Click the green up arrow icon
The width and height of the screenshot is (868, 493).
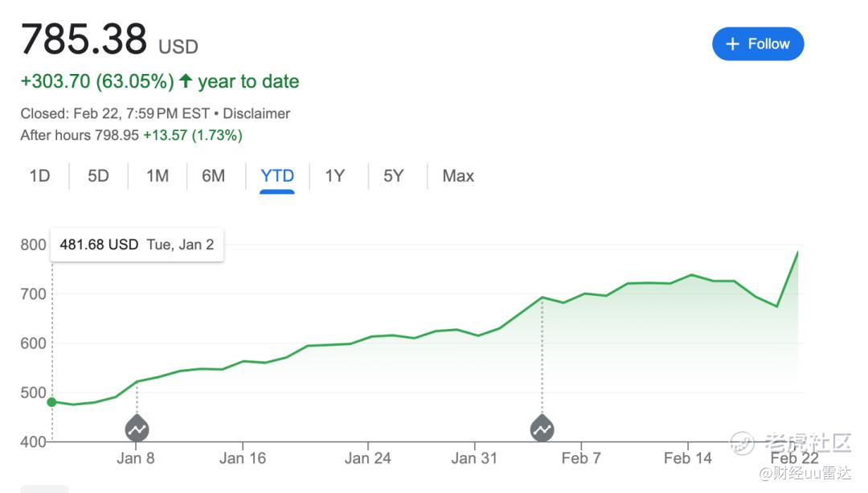coord(186,81)
